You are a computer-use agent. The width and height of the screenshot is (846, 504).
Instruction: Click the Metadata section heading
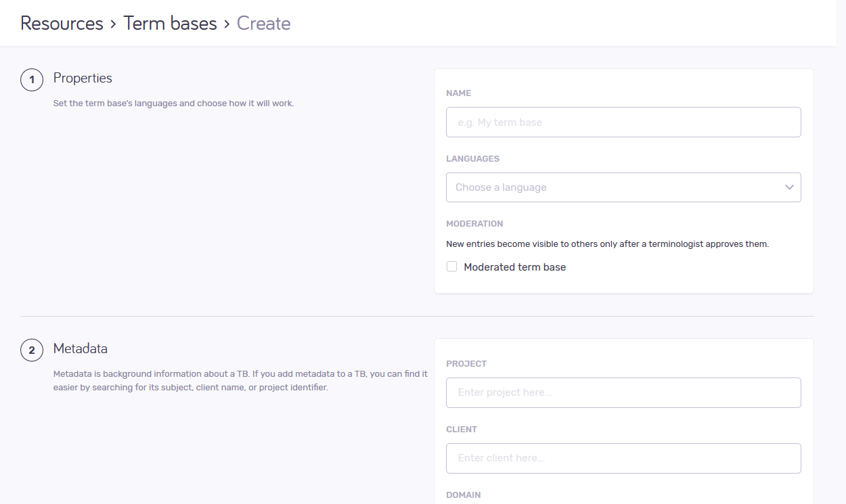tap(80, 348)
